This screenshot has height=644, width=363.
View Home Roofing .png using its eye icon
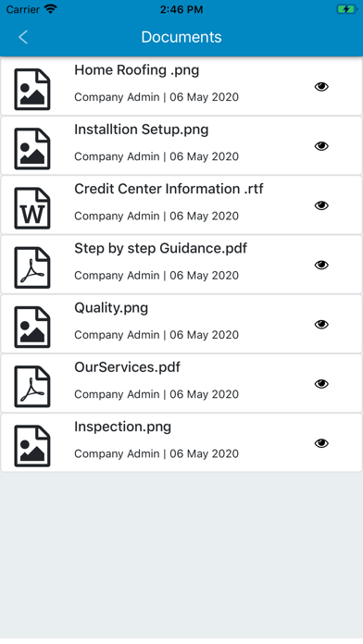click(321, 87)
